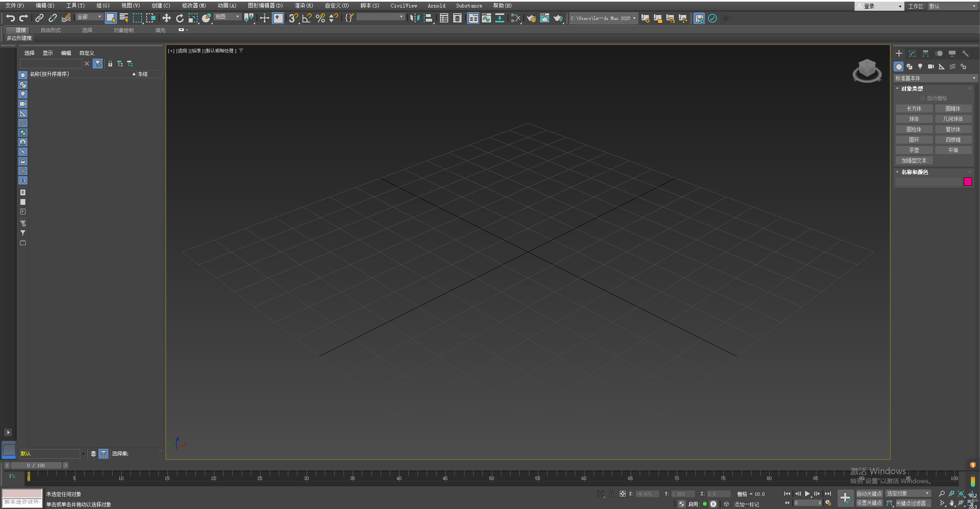Activate the Select and Scale tool
Screen dimensions: 980x509
pos(193,18)
